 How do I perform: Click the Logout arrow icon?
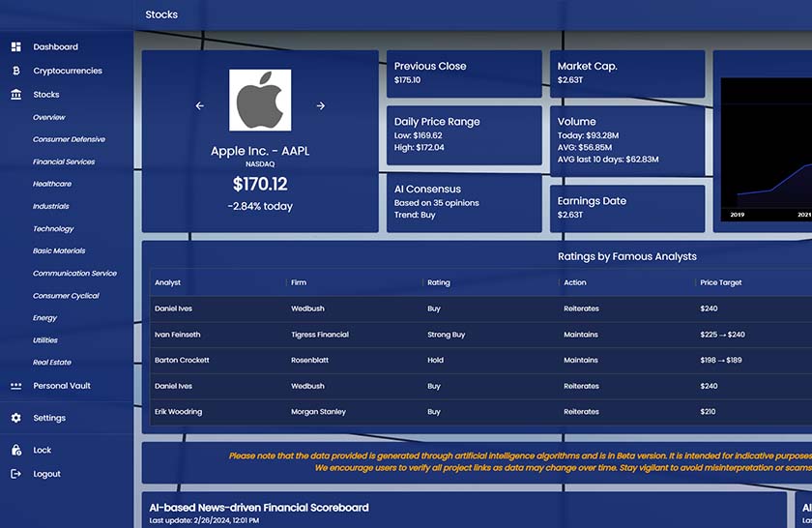[16, 474]
